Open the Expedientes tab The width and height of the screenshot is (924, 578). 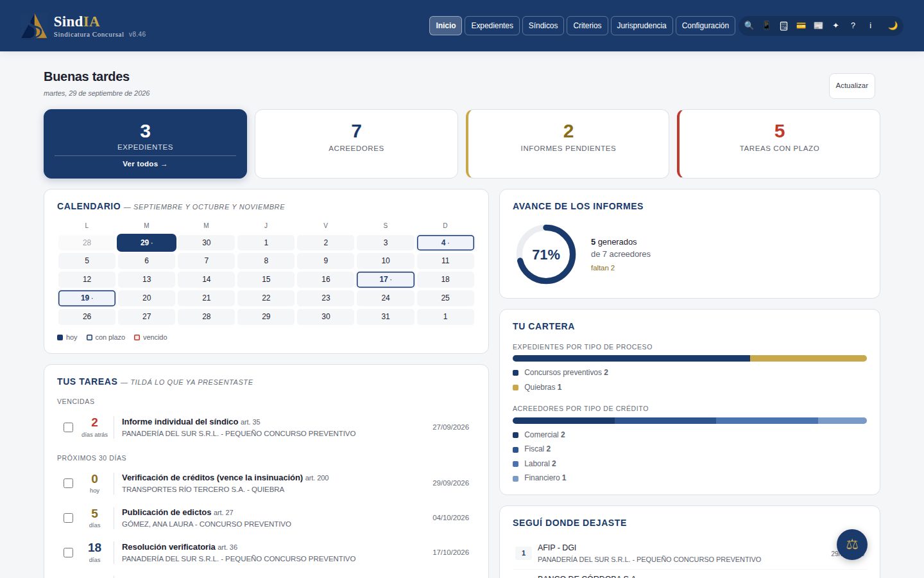[492, 26]
